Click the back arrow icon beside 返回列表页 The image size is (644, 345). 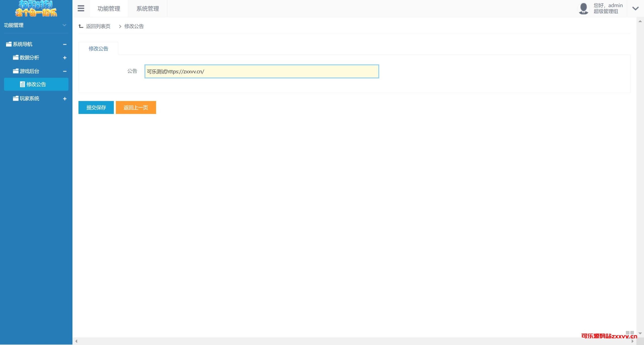click(81, 26)
